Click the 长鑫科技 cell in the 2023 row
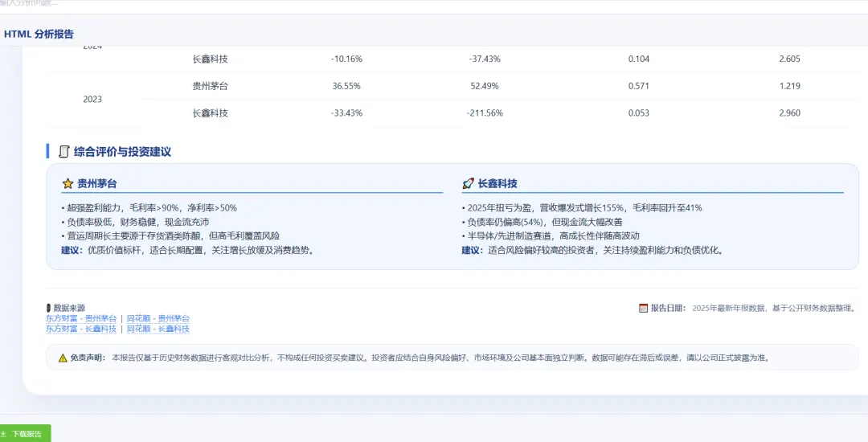 click(211, 113)
